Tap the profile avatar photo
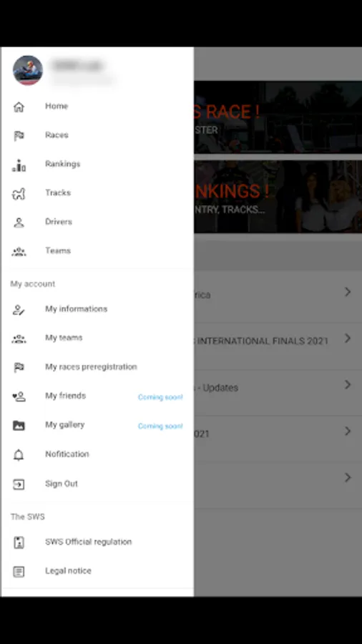362x644 pixels. coord(28,70)
